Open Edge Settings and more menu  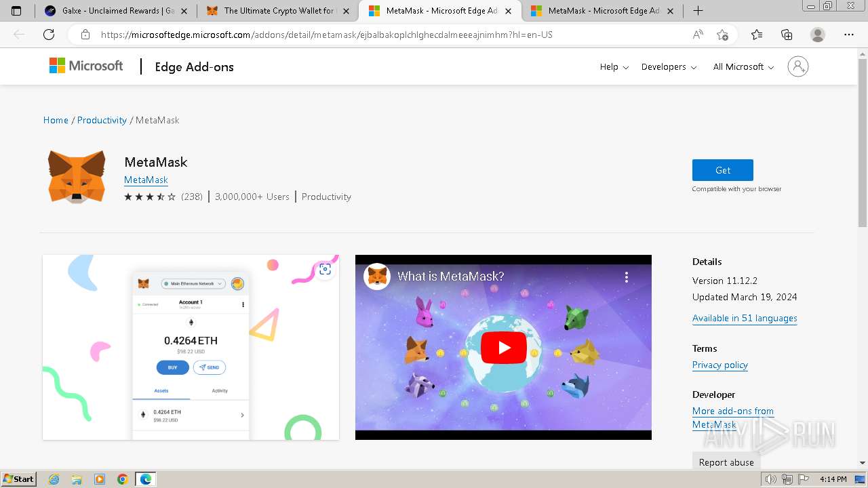849,35
